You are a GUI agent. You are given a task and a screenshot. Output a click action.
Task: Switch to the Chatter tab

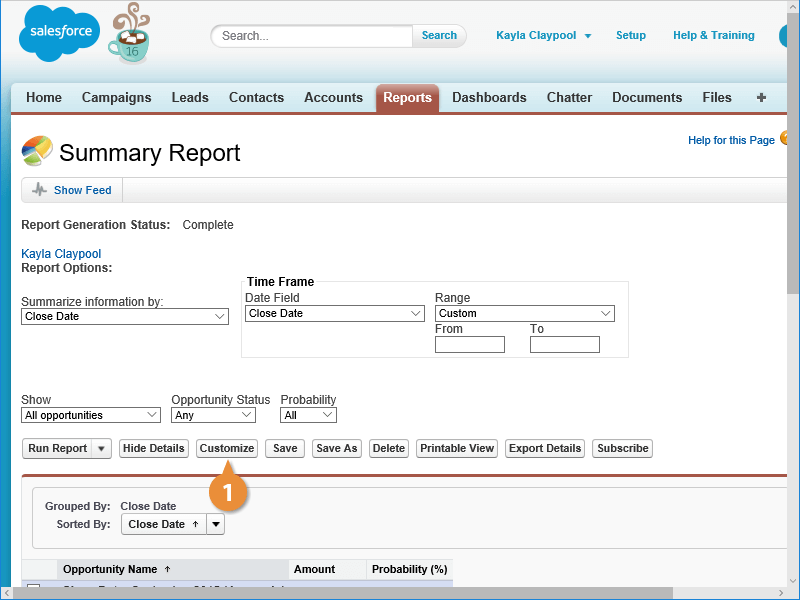(x=569, y=97)
